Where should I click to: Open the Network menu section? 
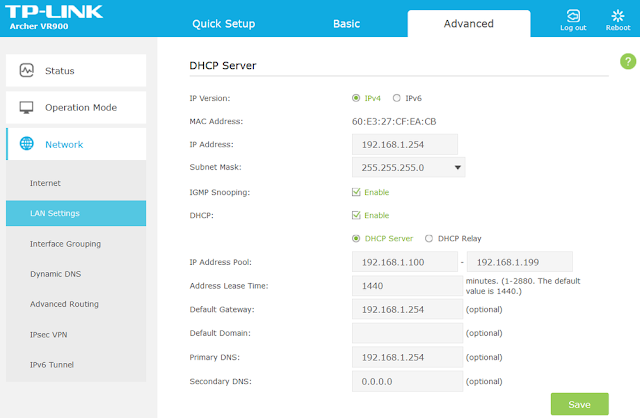tap(76, 144)
